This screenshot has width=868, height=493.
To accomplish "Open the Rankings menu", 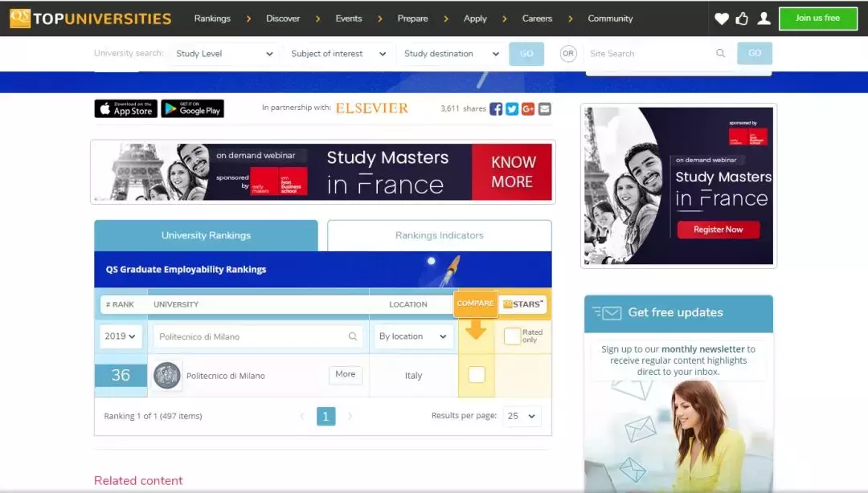I will (212, 18).
